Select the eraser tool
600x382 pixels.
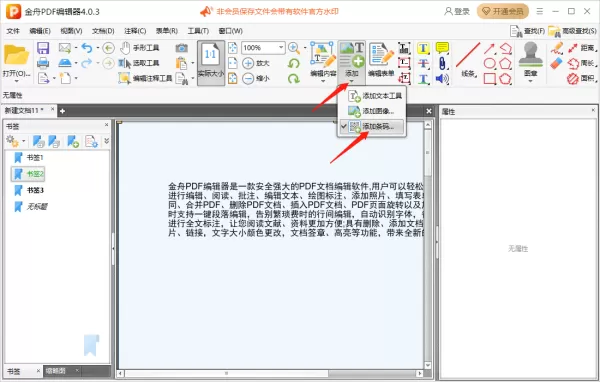click(557, 63)
